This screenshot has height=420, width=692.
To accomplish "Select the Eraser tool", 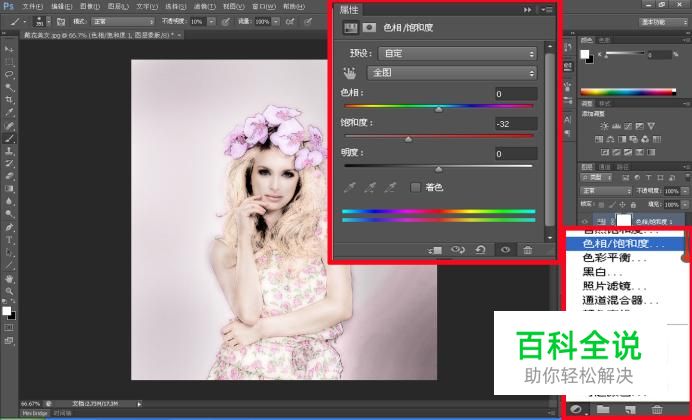I will coord(9,176).
